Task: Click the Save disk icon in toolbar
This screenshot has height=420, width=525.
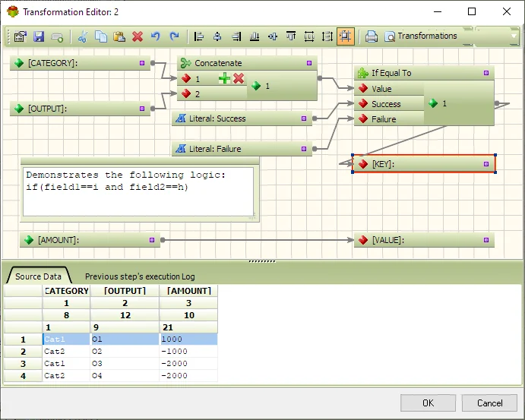Action: (x=39, y=36)
